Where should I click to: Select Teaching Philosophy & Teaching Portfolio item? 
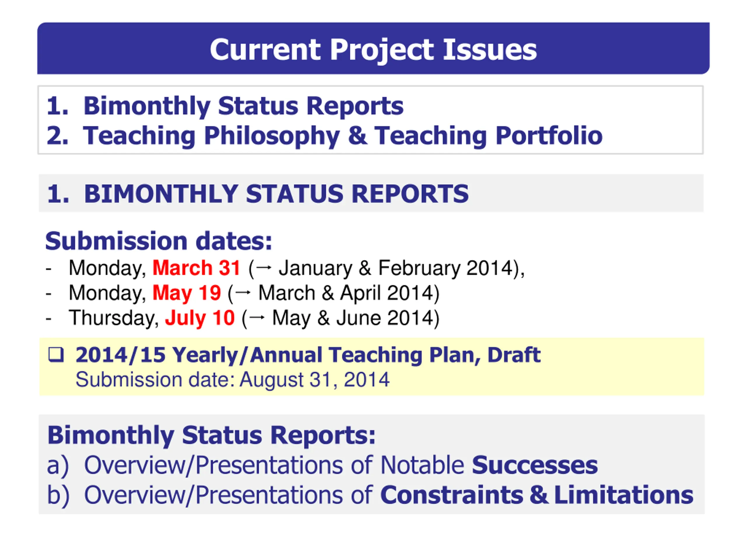(324, 136)
